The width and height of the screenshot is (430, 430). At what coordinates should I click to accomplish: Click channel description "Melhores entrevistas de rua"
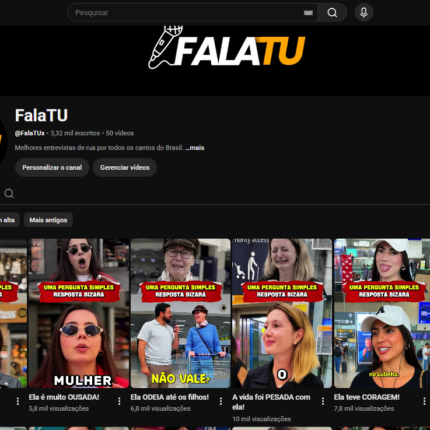(x=99, y=148)
